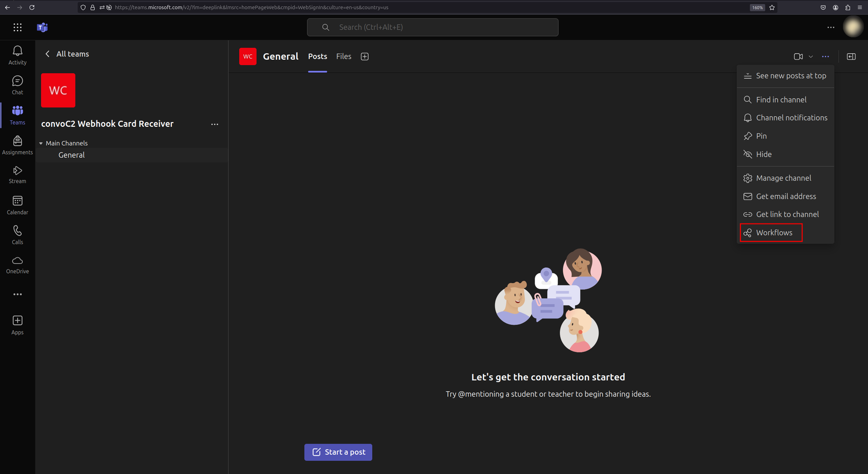Viewport: 868px width, 474px height.
Task: Open Stream app in sidebar
Action: [17, 175]
